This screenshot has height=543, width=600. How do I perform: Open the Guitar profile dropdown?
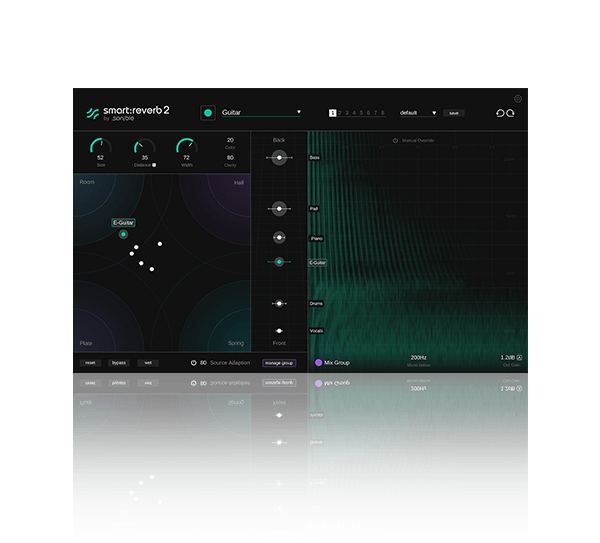(x=261, y=113)
